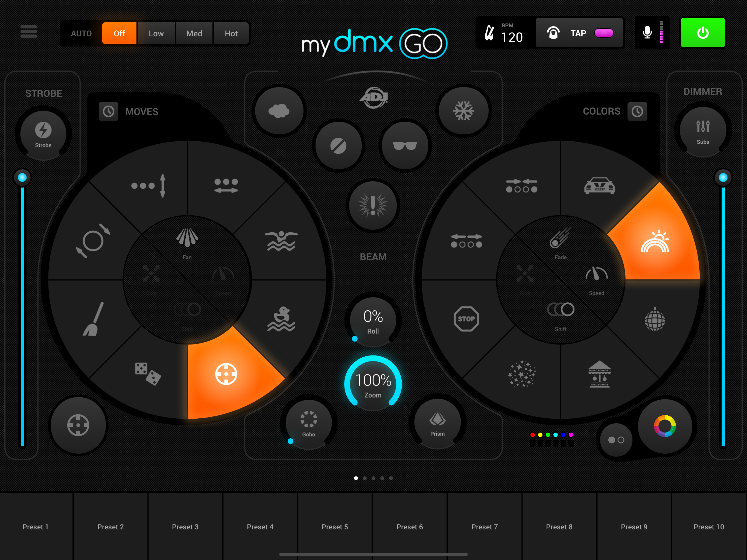
Task: Select the dice random move effect
Action: tap(148, 374)
